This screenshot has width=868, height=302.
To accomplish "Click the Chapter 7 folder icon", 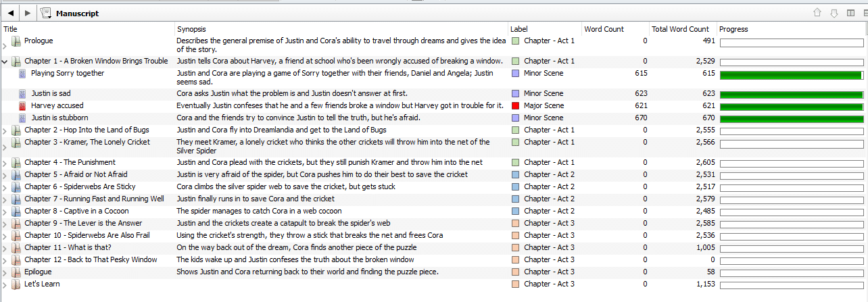I will click(x=16, y=199).
